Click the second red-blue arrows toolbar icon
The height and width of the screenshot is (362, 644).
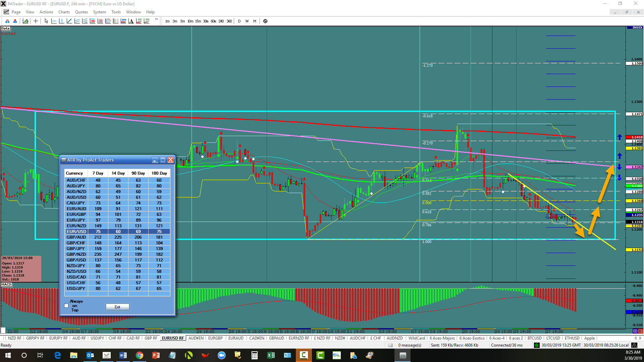click(15, 21)
